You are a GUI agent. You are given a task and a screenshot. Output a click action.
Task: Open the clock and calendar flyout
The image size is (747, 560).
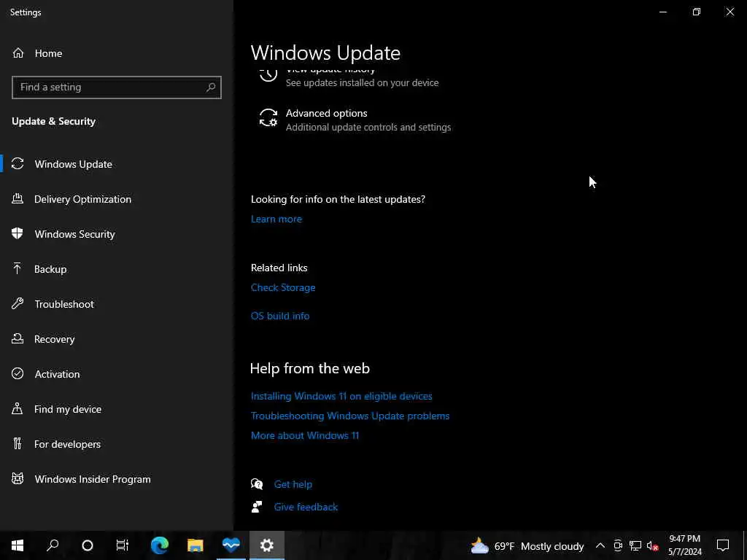coord(684,545)
